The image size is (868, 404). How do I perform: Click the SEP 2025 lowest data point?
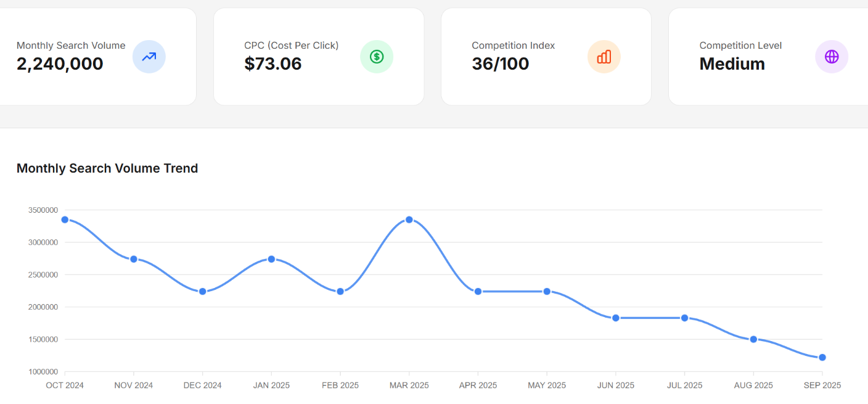tap(822, 357)
